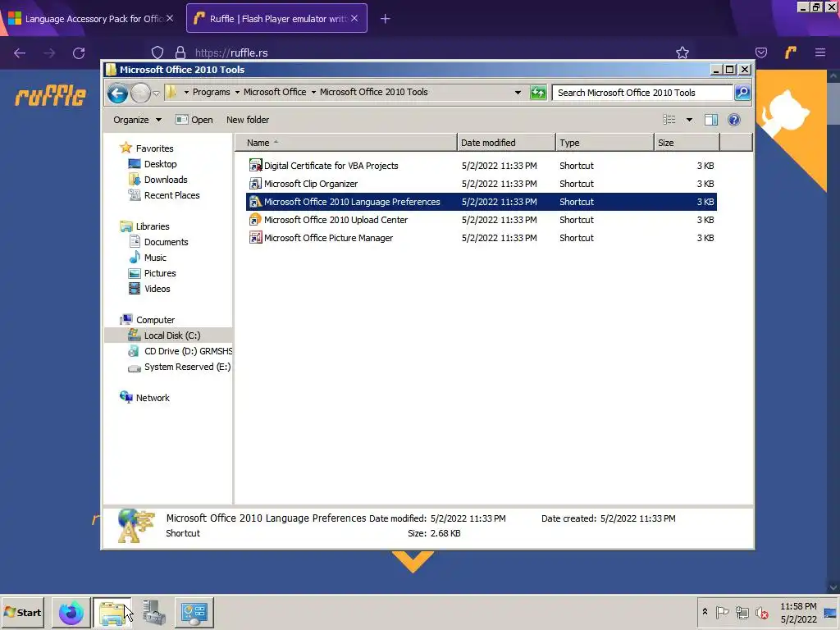Expand the arrow before Microsoft Office breadcrumb

[x=237, y=92]
